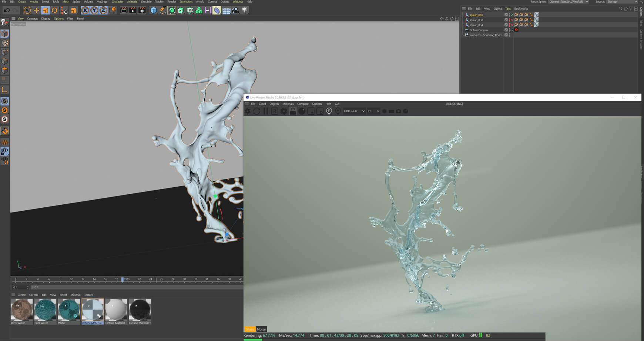Add a Light object via bulb icon
Viewport: 644px width, 341px height.
[244, 10]
